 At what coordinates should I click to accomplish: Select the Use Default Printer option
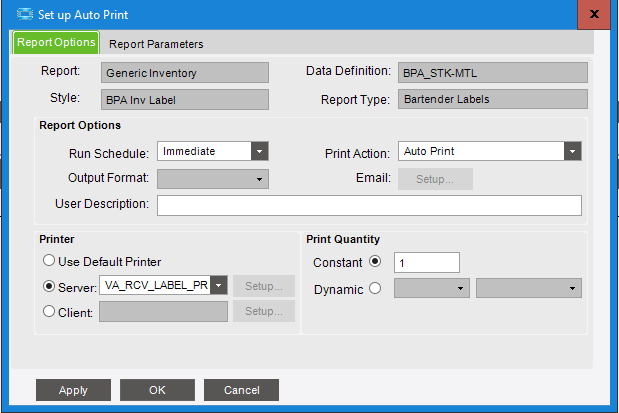tap(47, 261)
